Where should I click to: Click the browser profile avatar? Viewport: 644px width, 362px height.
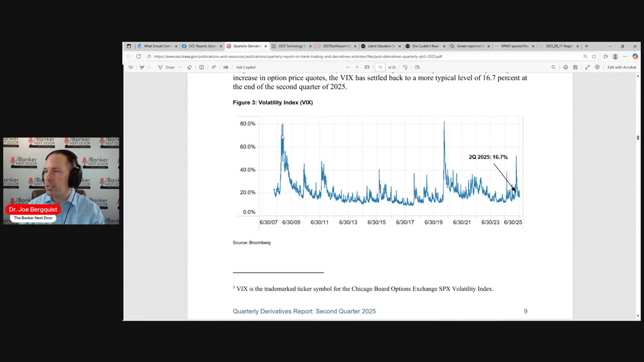615,56
